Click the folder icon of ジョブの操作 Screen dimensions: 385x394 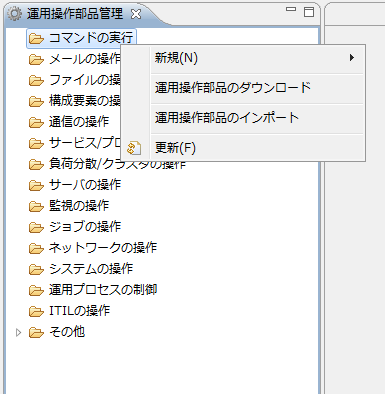tap(36, 228)
